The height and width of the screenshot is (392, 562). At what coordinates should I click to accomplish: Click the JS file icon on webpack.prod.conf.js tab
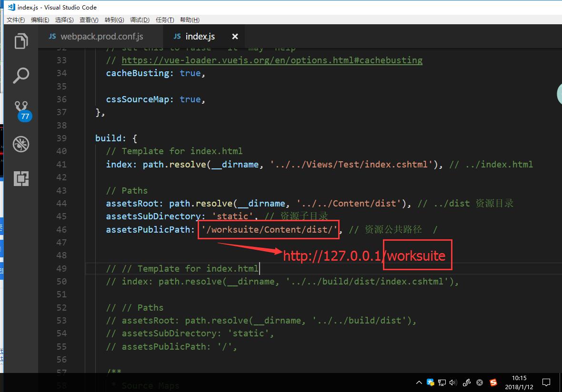pos(52,36)
